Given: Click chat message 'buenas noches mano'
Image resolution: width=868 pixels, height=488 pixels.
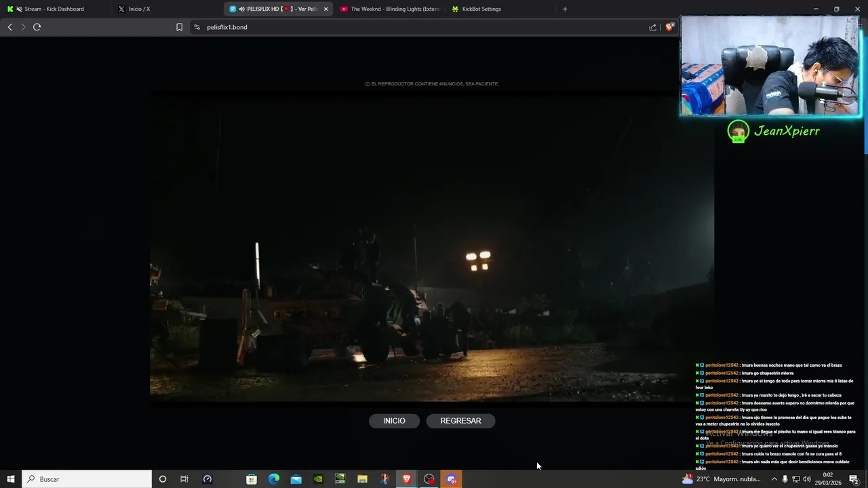Looking at the screenshot, I should 769,365.
